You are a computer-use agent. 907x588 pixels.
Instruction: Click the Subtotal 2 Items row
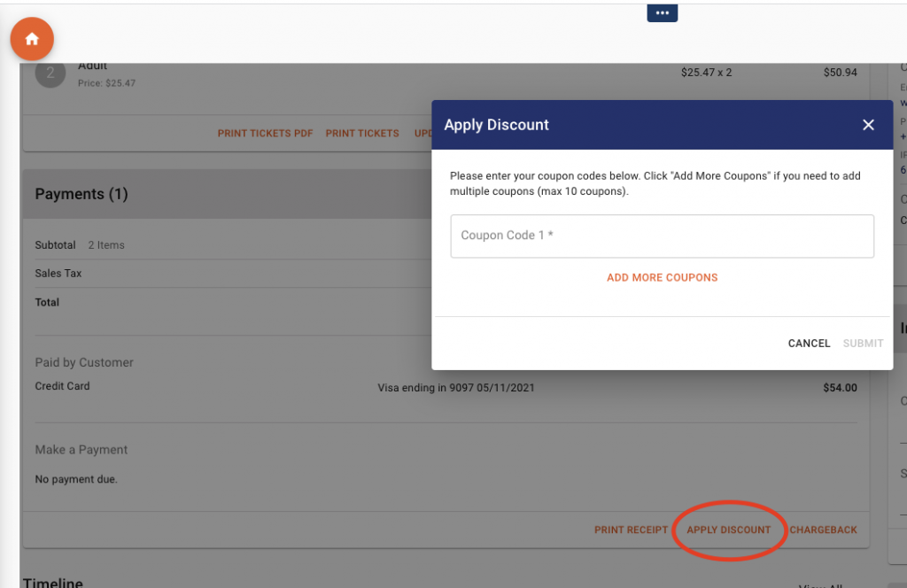point(80,245)
